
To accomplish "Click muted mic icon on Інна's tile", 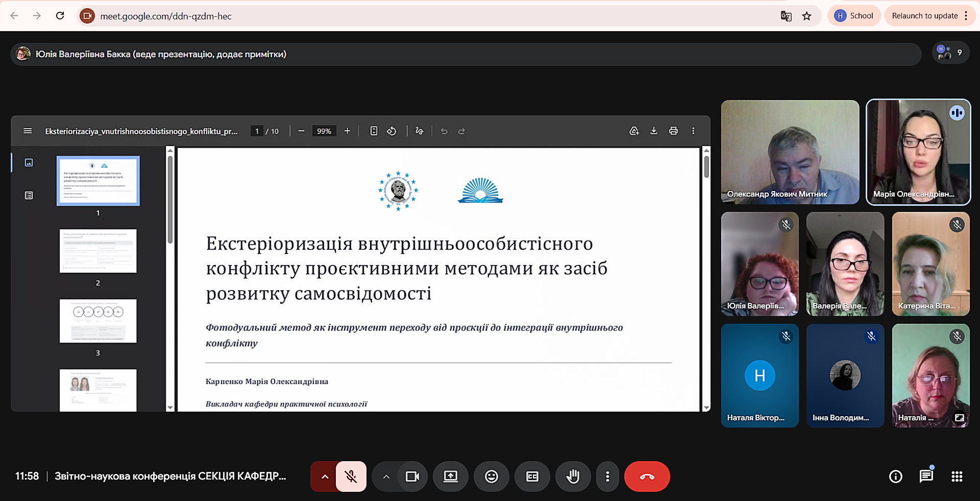I will (x=872, y=336).
